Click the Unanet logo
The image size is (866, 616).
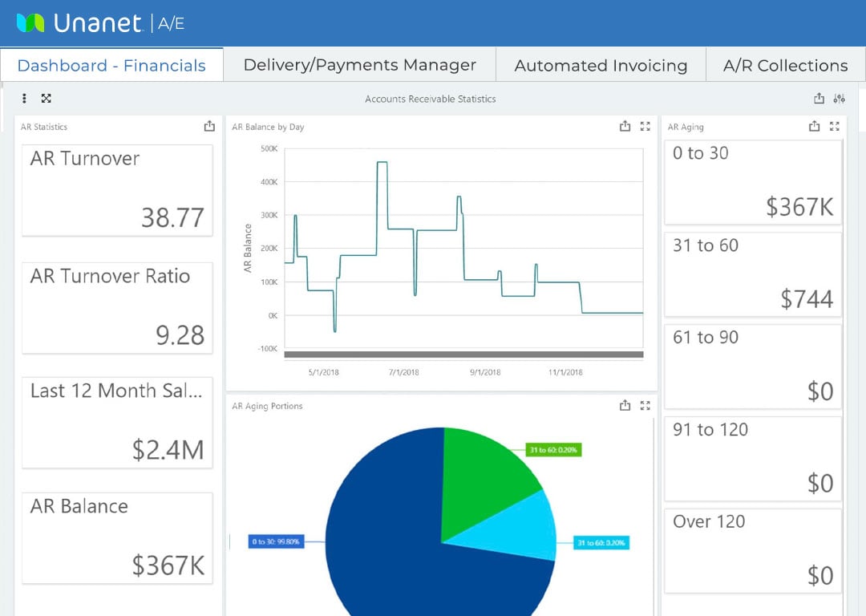click(x=79, y=23)
